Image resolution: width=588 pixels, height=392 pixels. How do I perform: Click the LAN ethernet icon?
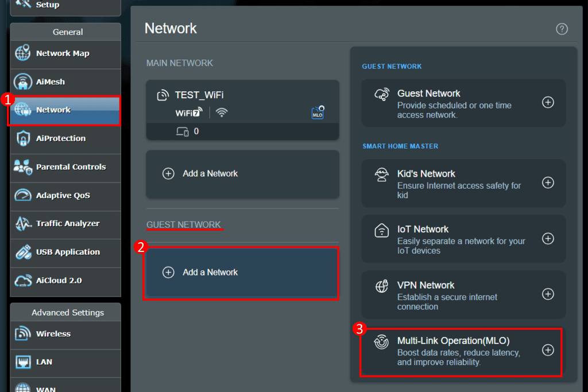(x=23, y=362)
